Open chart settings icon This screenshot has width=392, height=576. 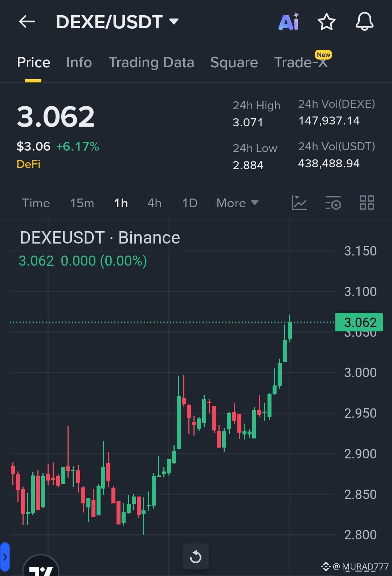(333, 203)
